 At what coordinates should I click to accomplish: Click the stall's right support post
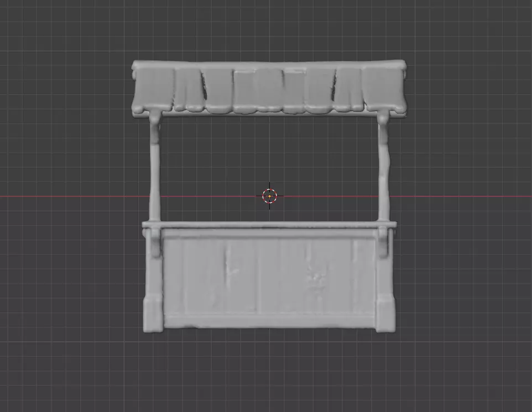[384, 167]
